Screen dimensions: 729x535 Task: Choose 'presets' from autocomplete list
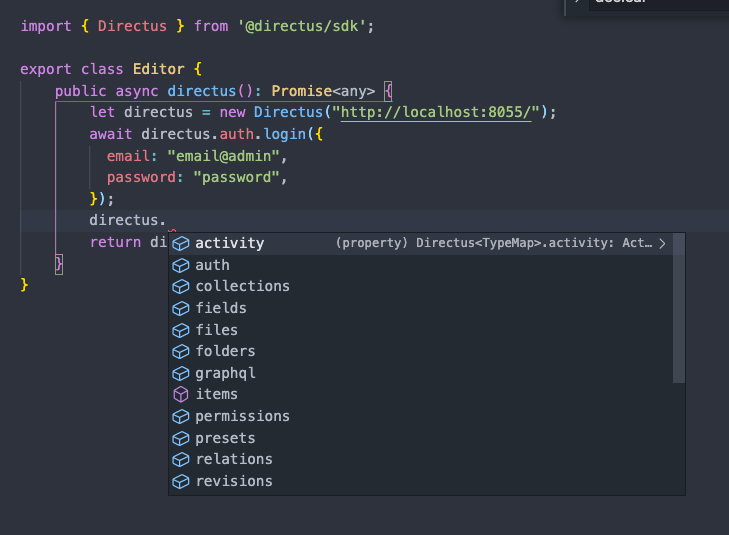tap(421, 439)
